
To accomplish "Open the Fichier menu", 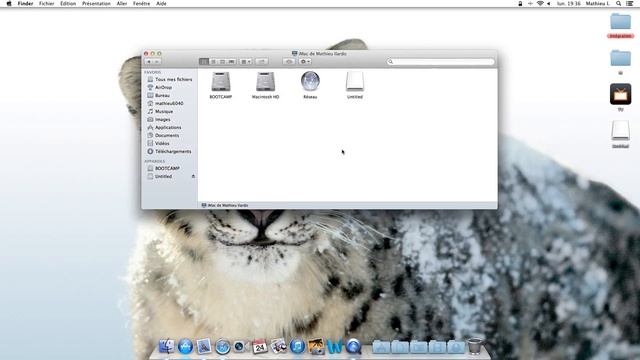I will [47, 3].
